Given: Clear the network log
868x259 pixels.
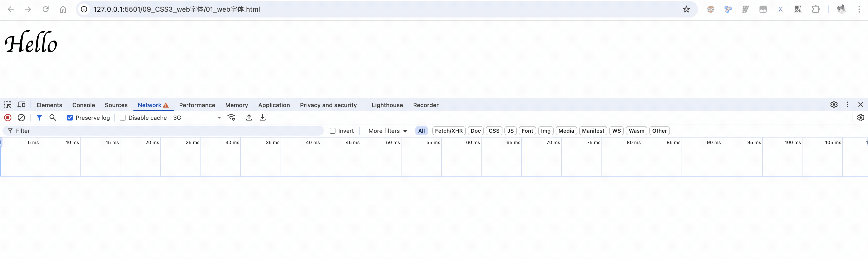Looking at the screenshot, I should [21, 118].
